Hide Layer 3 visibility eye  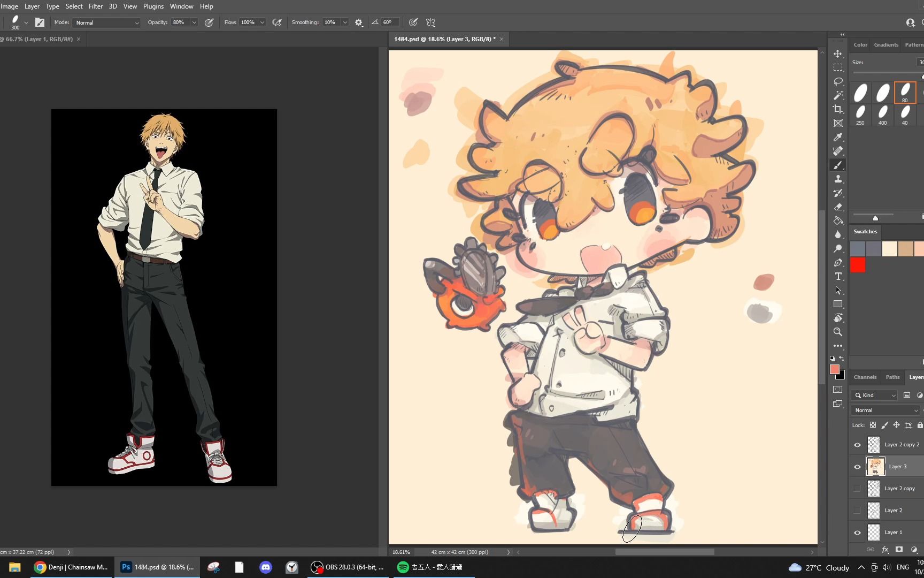(857, 467)
